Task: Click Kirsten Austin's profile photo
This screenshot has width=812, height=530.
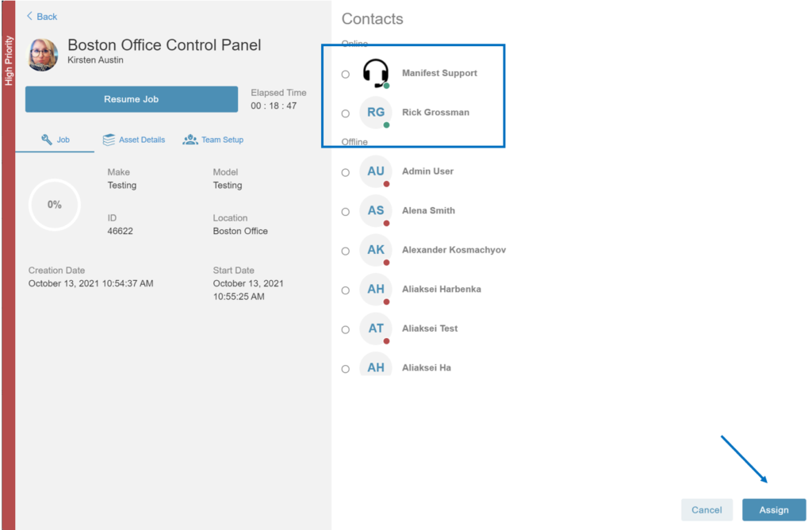Action: pyautogui.click(x=43, y=54)
